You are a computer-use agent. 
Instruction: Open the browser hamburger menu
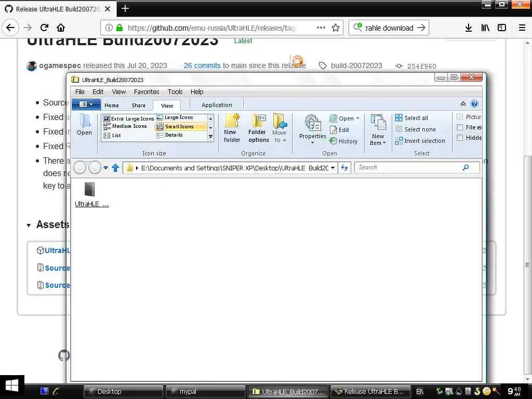pos(522,28)
